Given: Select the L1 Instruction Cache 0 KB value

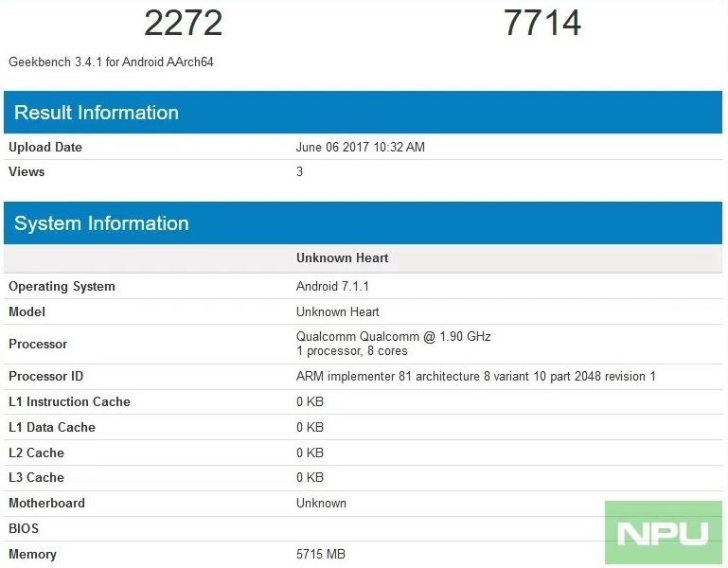Looking at the screenshot, I should click(310, 401).
